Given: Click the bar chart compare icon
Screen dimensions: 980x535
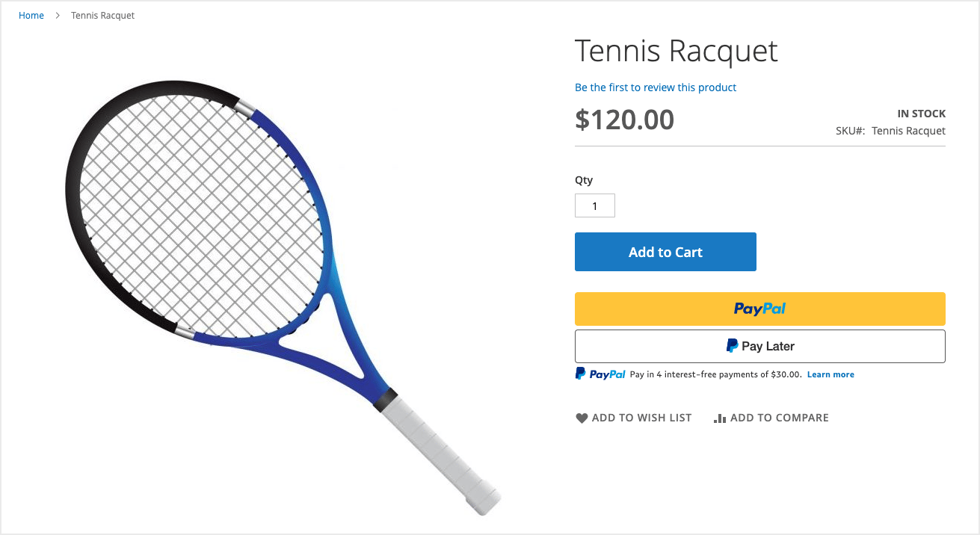Looking at the screenshot, I should [x=720, y=418].
